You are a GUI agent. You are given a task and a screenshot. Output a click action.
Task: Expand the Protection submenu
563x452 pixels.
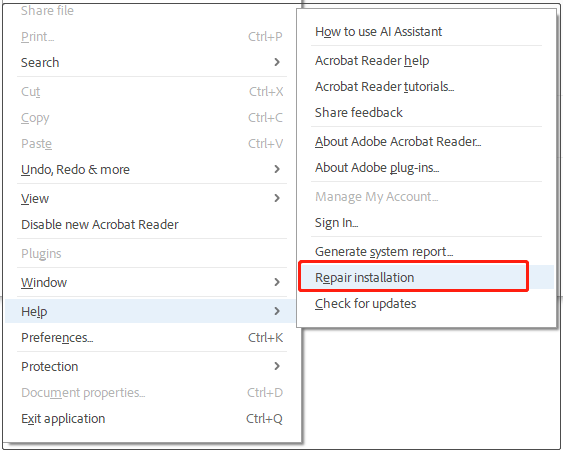click(x=152, y=367)
